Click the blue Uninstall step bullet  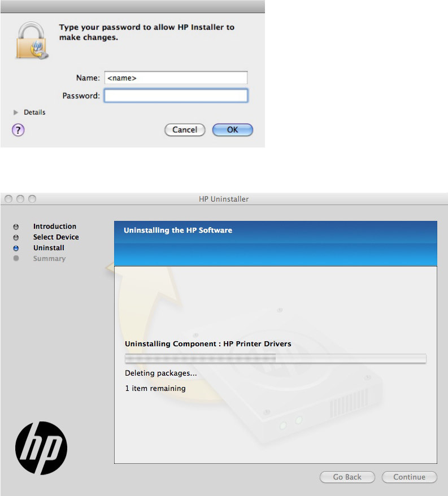pyautogui.click(x=16, y=248)
